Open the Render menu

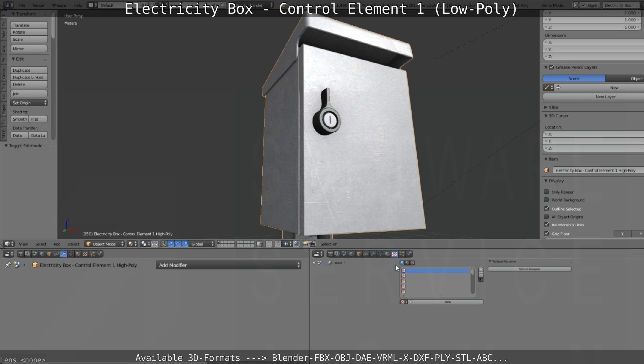click(38, 5)
